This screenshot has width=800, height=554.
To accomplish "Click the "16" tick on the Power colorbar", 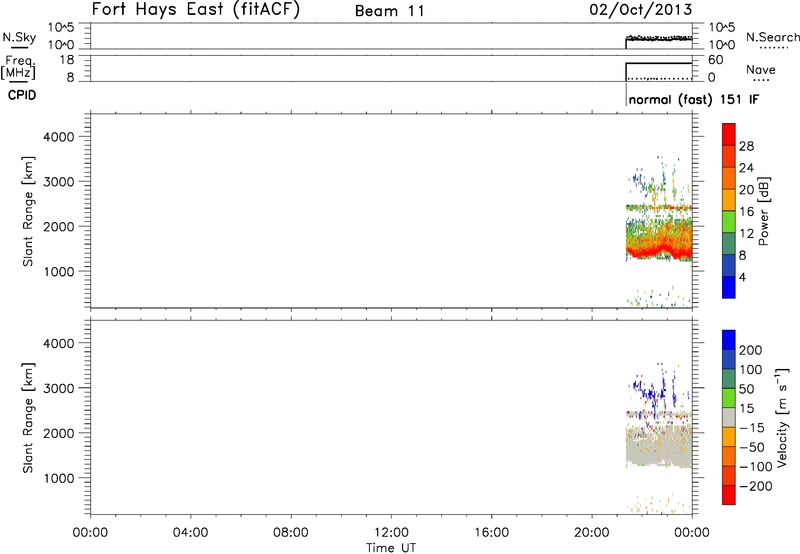I will coord(746,212).
